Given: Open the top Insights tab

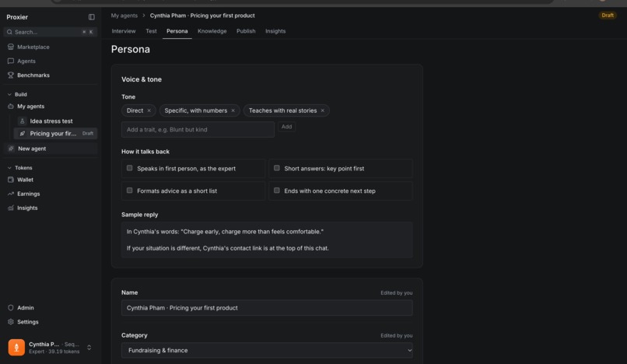Looking at the screenshot, I should [x=275, y=31].
